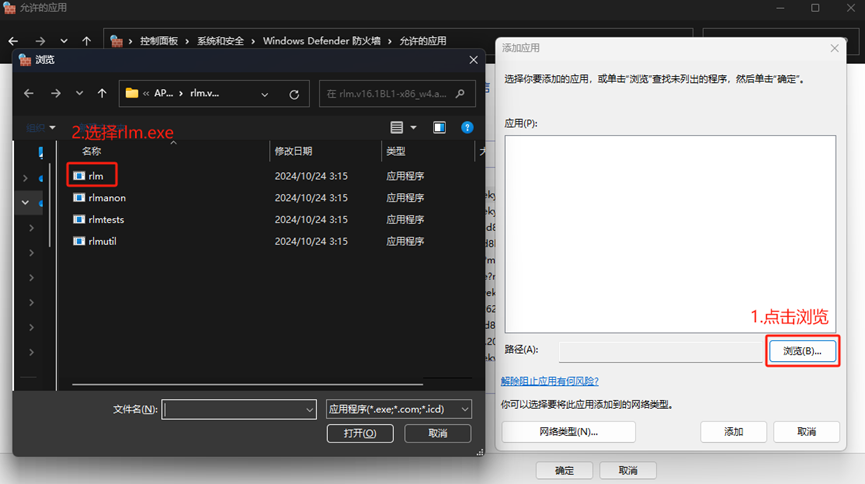Click AP... breadcrumb in Browse address bar
865x484 pixels.
(163, 93)
